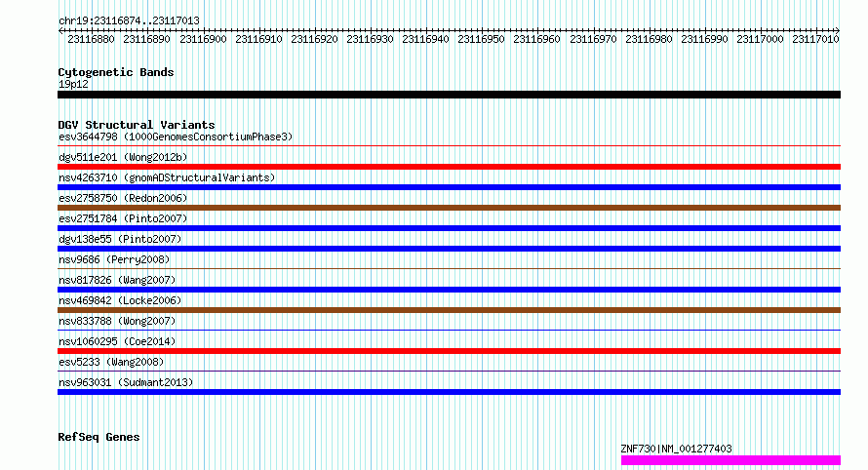
Task: Click the esv3644798 (1000GenomesConsortiumPhase3) label
Action: click(176, 137)
